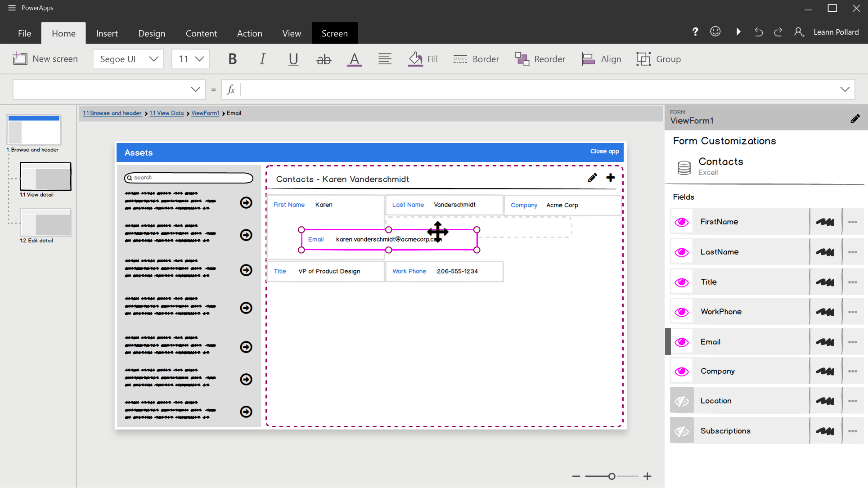Hide the LastName field
This screenshot has width=868, height=488.
tap(682, 252)
